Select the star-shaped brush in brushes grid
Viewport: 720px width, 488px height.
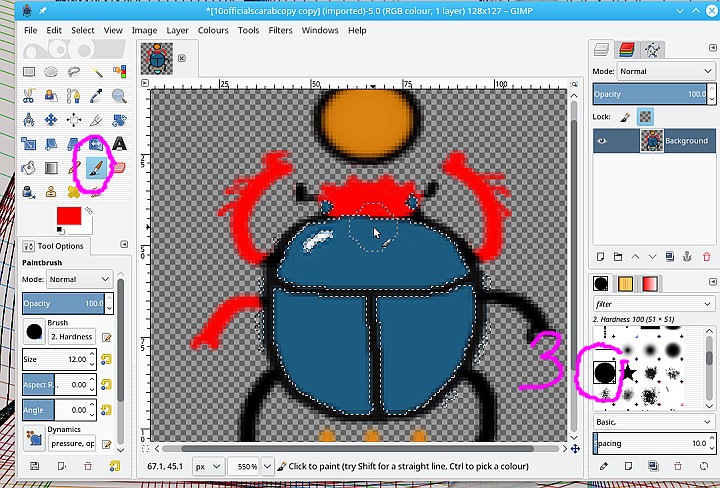[x=629, y=372]
